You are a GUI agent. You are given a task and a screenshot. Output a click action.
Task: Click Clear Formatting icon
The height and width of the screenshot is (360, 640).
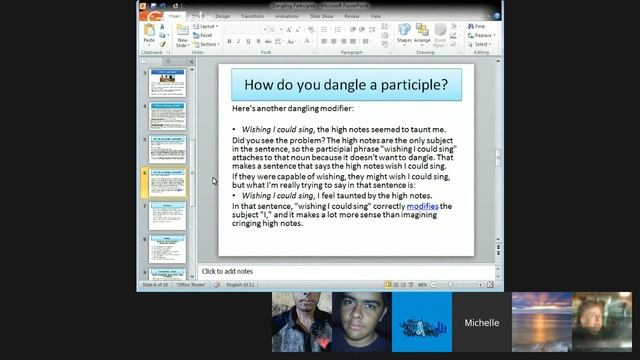click(x=311, y=29)
